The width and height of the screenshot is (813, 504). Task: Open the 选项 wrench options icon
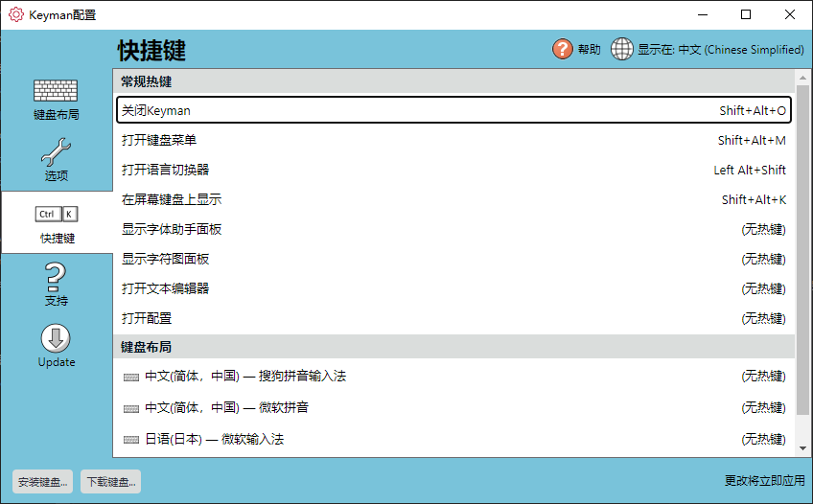coord(56,151)
